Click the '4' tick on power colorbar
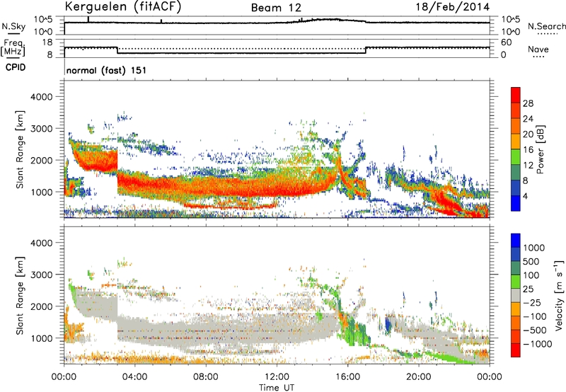 [525, 196]
